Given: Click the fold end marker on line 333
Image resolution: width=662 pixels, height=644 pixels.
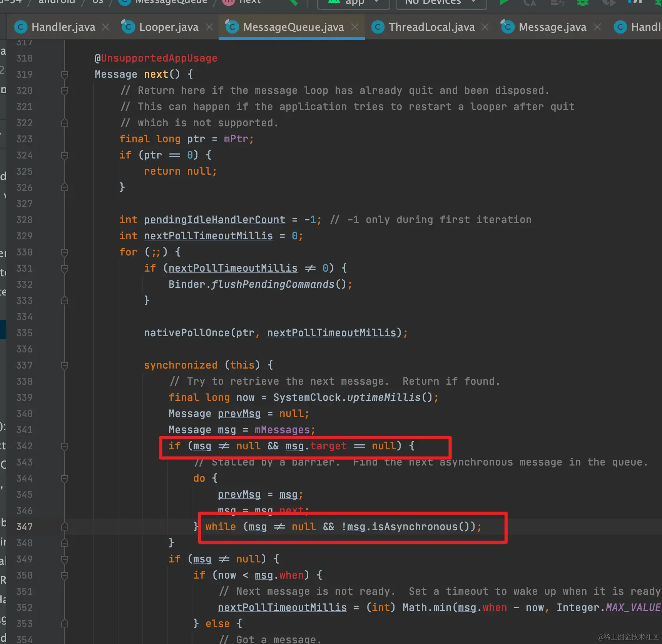Looking at the screenshot, I should click(x=65, y=300).
